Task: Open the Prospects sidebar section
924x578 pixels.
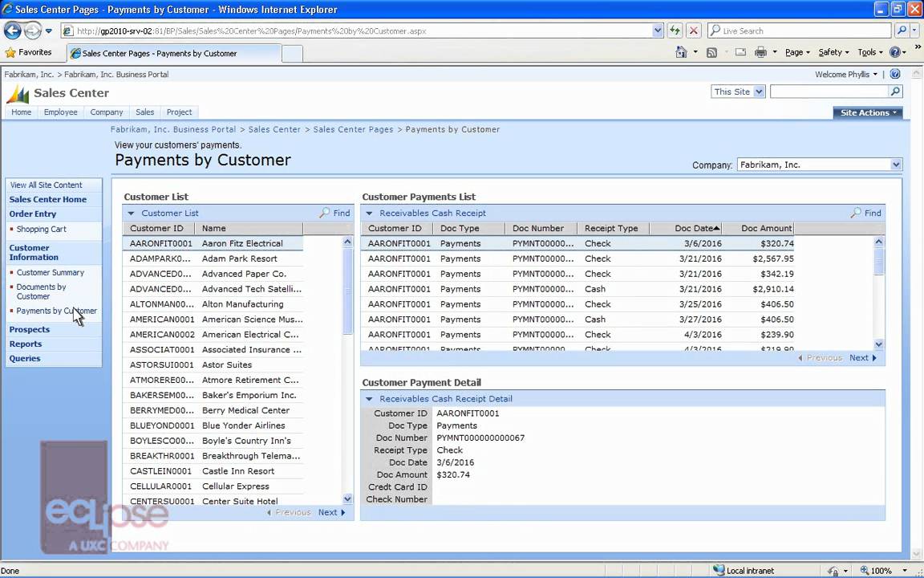Action: (30, 329)
